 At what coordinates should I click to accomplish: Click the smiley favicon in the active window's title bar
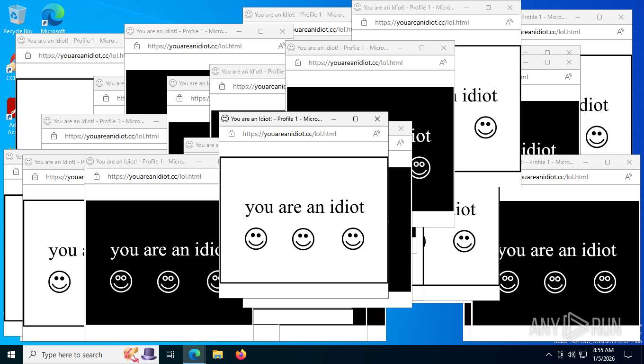point(225,118)
